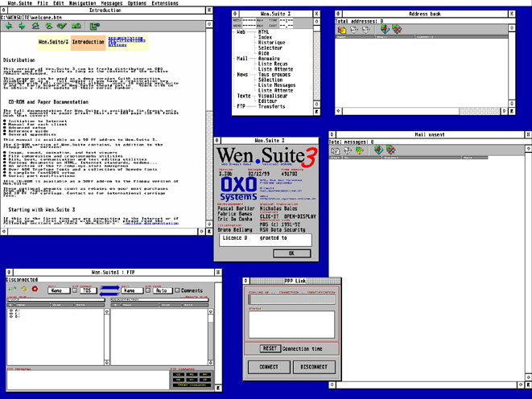Click the local path field in the FTP window
The image size is (532, 399).
pos(56,300)
